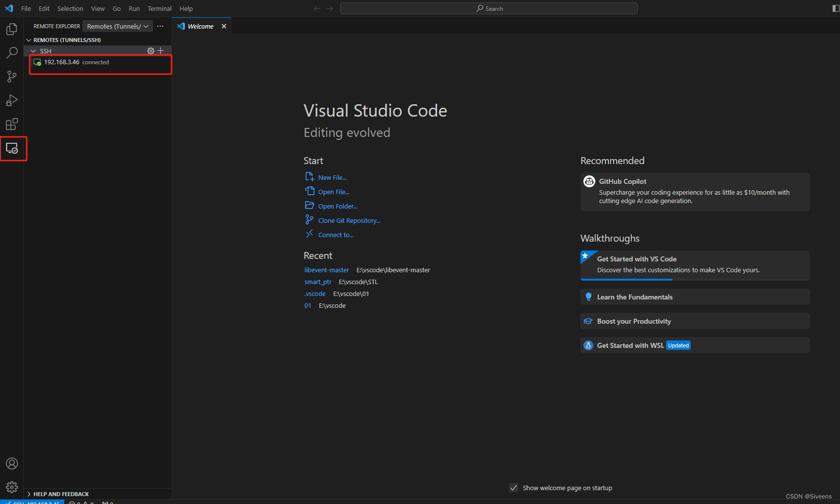Open recent folder libevent-master
This screenshot has width=840, height=504.
tap(327, 270)
